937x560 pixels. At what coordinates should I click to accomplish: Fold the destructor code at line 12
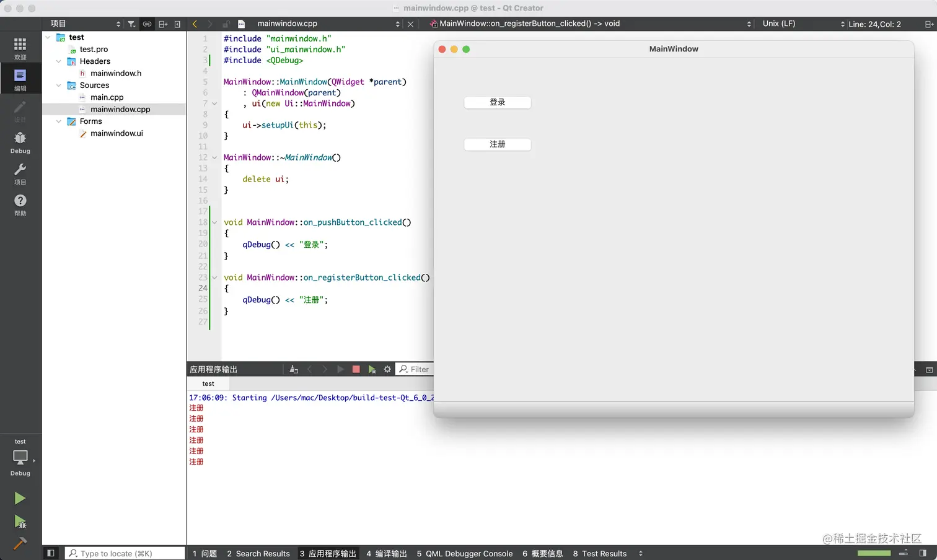215,157
